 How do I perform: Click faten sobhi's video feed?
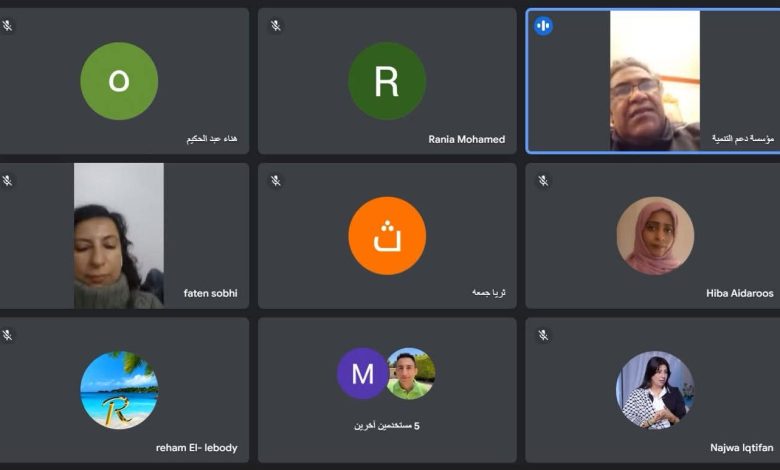tap(119, 236)
